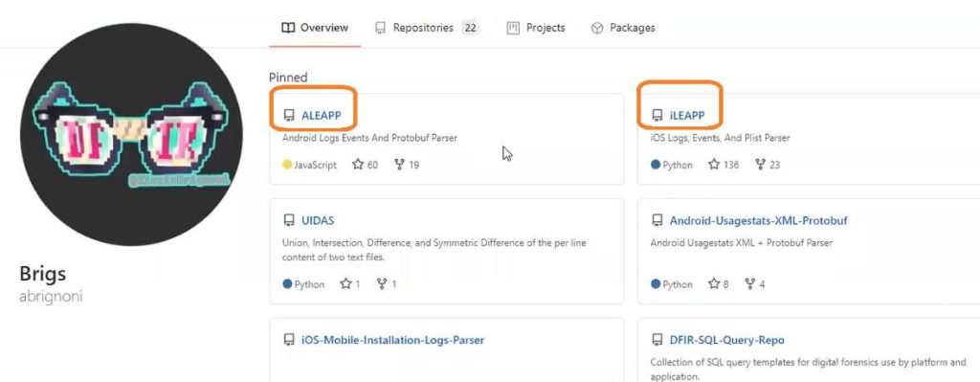Open the Packages tab
980x382 pixels.
tap(623, 28)
